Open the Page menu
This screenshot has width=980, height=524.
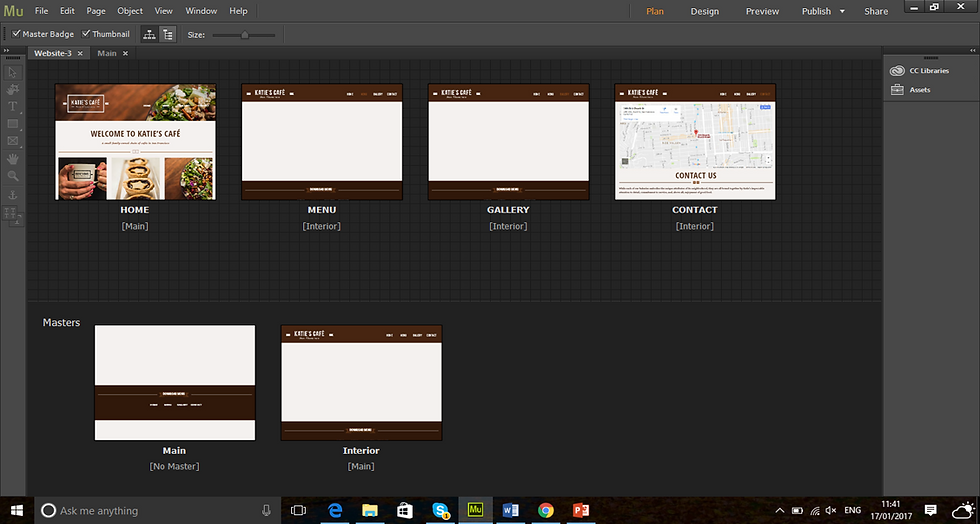(96, 11)
